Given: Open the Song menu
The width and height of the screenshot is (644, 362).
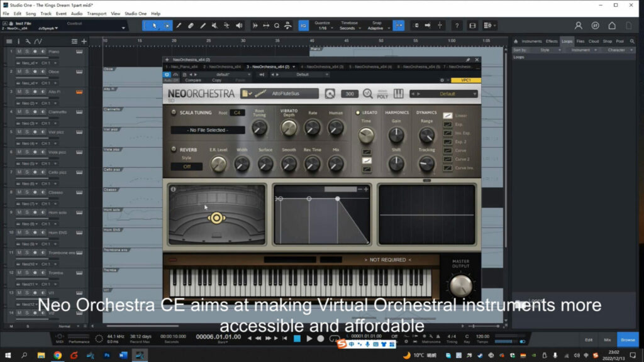Looking at the screenshot, I should (31, 14).
